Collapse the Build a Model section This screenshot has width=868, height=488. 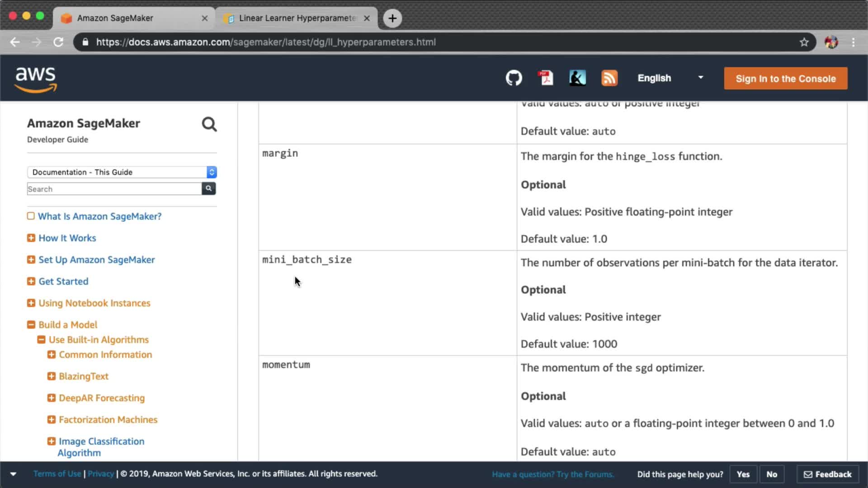pos(31,325)
